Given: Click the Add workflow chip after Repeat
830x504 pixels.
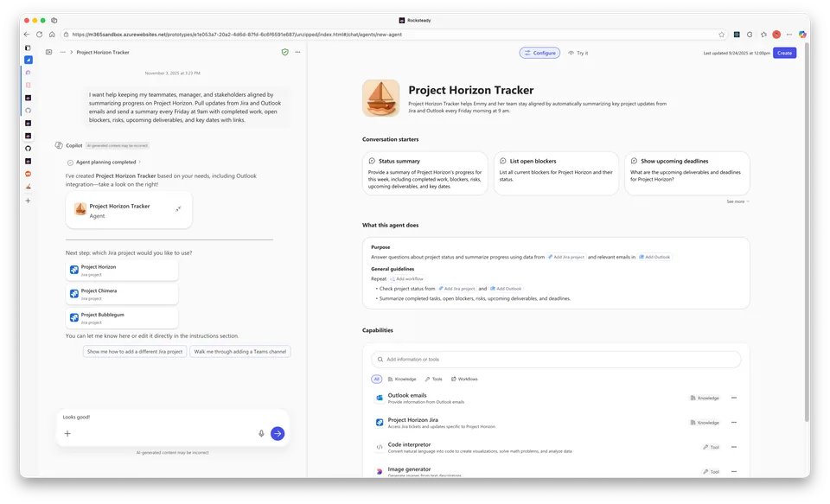Looking at the screenshot, I should click(406, 278).
